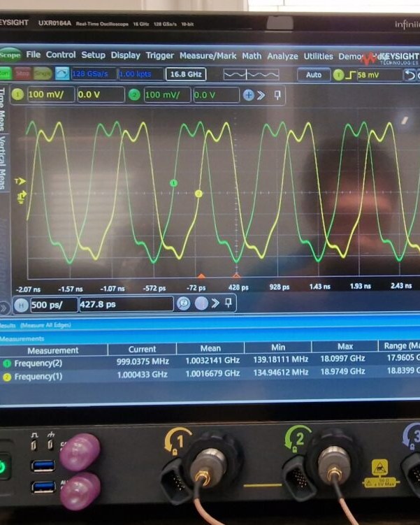Click the undo arrow icon in toolbar
The image size is (420, 525).
[x=410, y=75]
